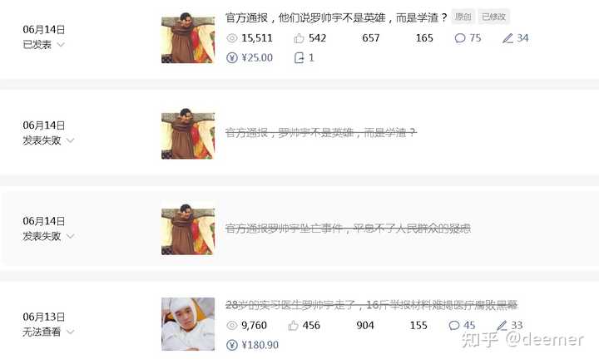Viewport: 599px width, 364px height.
Task: Expand the first 发表失败 status chevron
Action: (x=70, y=140)
